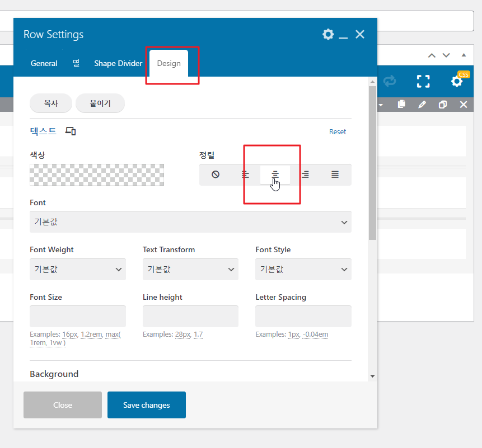Screen dimensions: 482x448
Task: Open the Row Settings gear options
Action: pyautogui.click(x=328, y=34)
